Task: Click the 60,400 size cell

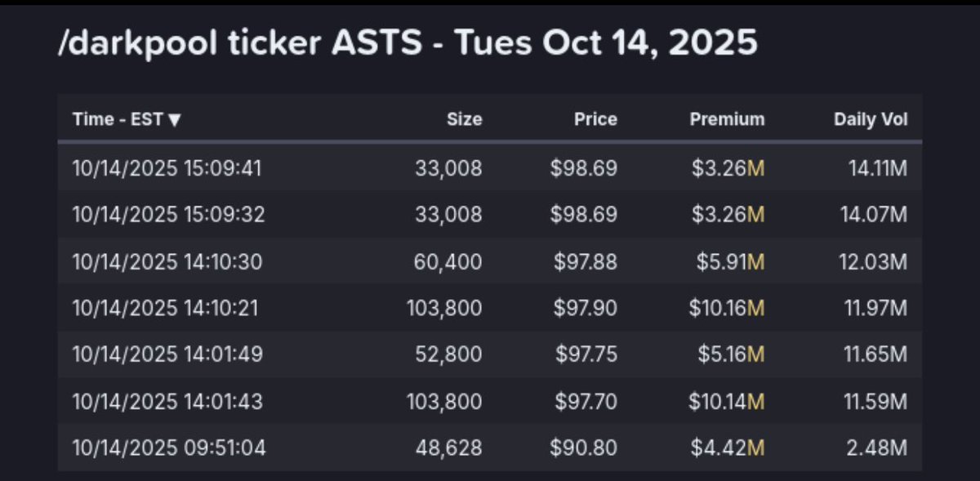Action: pos(451,261)
